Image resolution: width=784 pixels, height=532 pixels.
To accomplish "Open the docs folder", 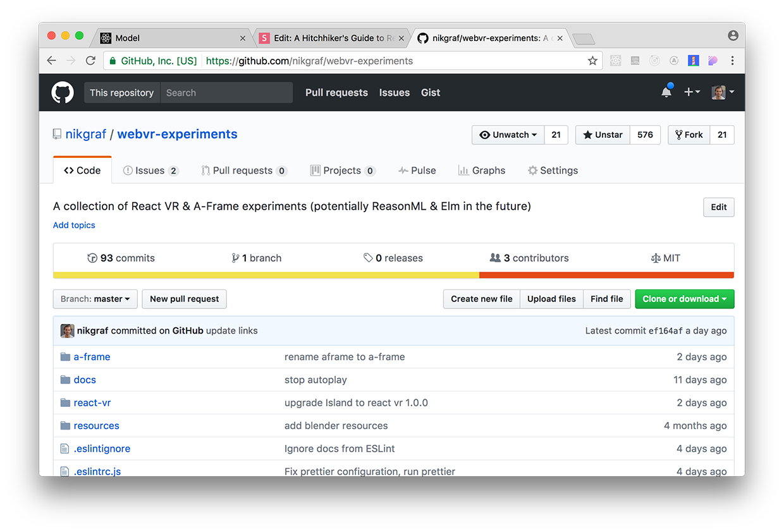I will [x=85, y=380].
